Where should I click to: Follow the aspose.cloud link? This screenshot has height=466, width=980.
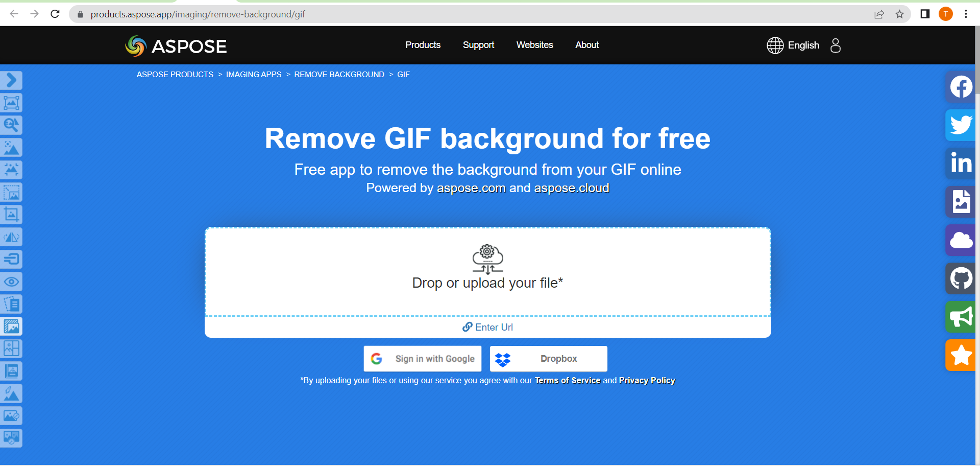point(572,188)
